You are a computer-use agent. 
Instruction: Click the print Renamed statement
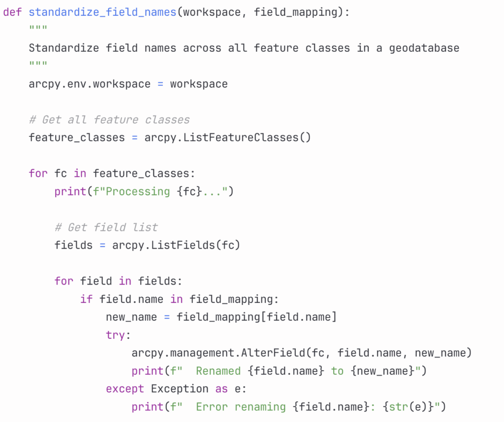tap(279, 371)
